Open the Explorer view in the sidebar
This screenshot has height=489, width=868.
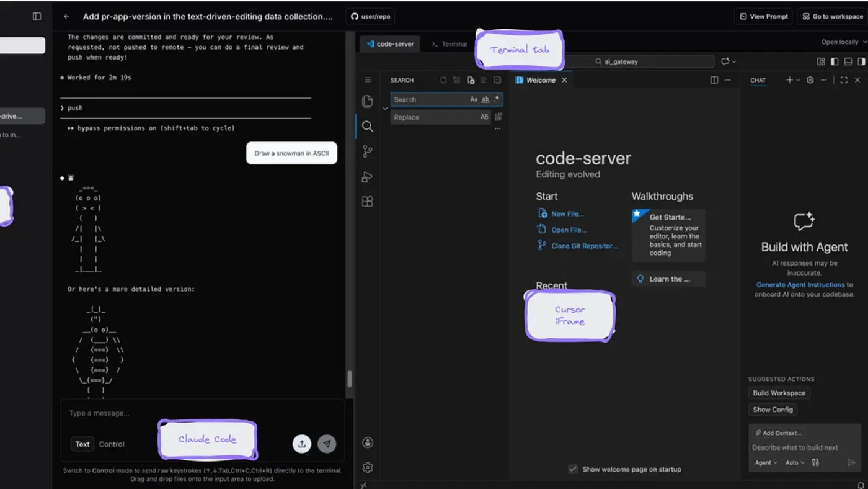tap(368, 101)
